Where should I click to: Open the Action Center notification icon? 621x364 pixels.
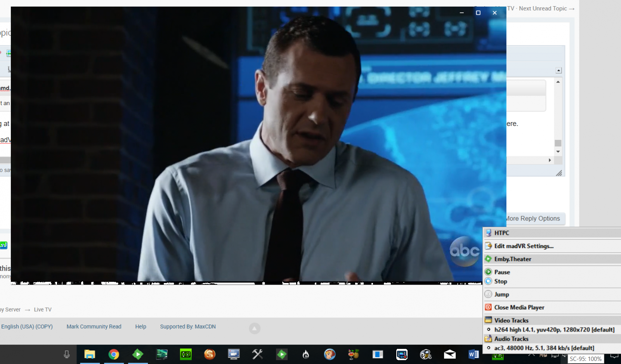click(614, 355)
